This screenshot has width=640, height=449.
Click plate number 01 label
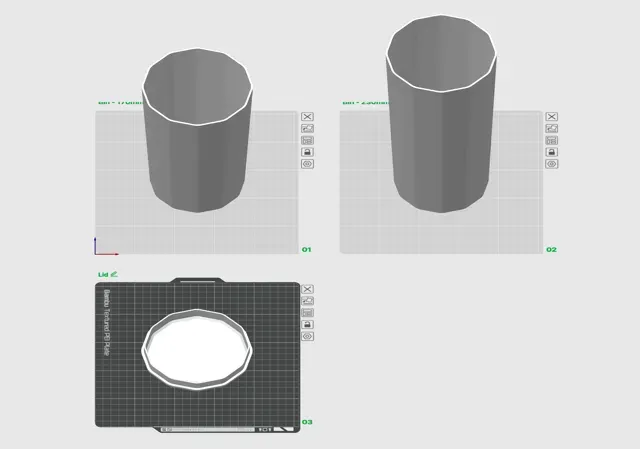click(x=307, y=249)
